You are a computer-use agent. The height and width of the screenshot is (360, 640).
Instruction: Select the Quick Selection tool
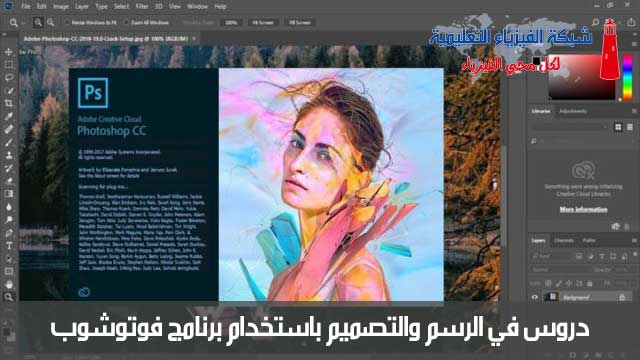[9, 91]
